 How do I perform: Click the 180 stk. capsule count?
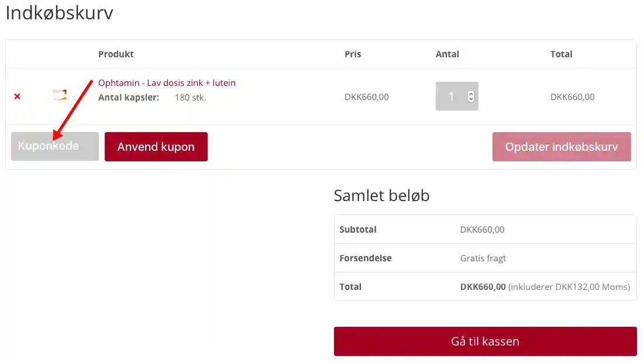tap(190, 98)
